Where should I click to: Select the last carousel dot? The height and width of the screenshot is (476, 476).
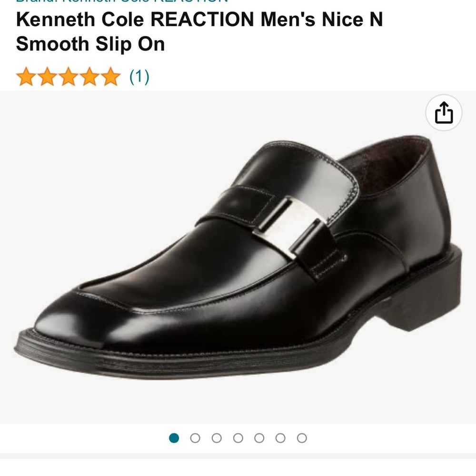pyautogui.click(x=300, y=437)
